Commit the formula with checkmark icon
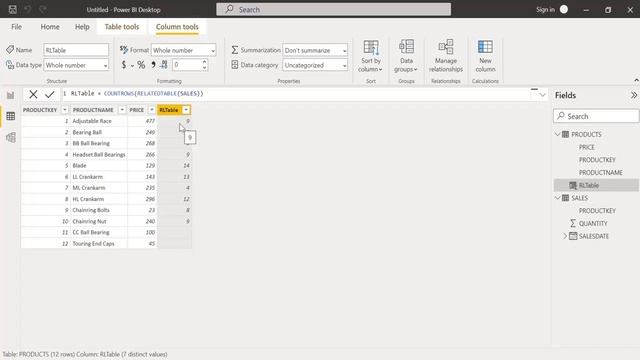This screenshot has height=360, width=640. pos(50,94)
